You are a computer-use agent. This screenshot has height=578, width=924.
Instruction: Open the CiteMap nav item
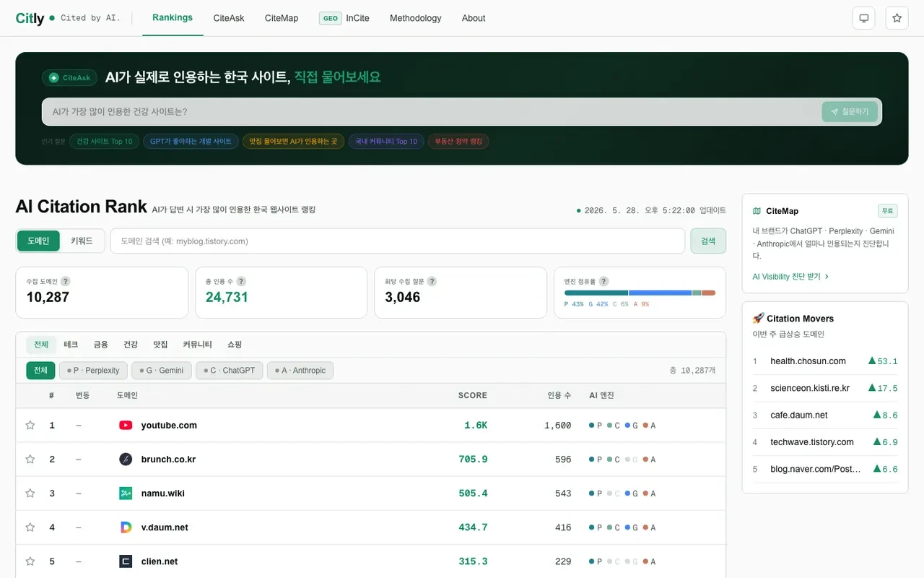coord(282,18)
